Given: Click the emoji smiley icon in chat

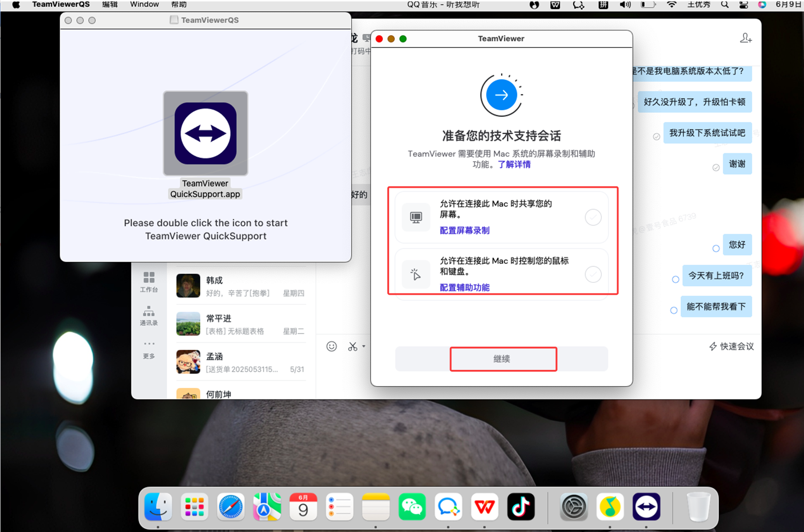Looking at the screenshot, I should 332,347.
